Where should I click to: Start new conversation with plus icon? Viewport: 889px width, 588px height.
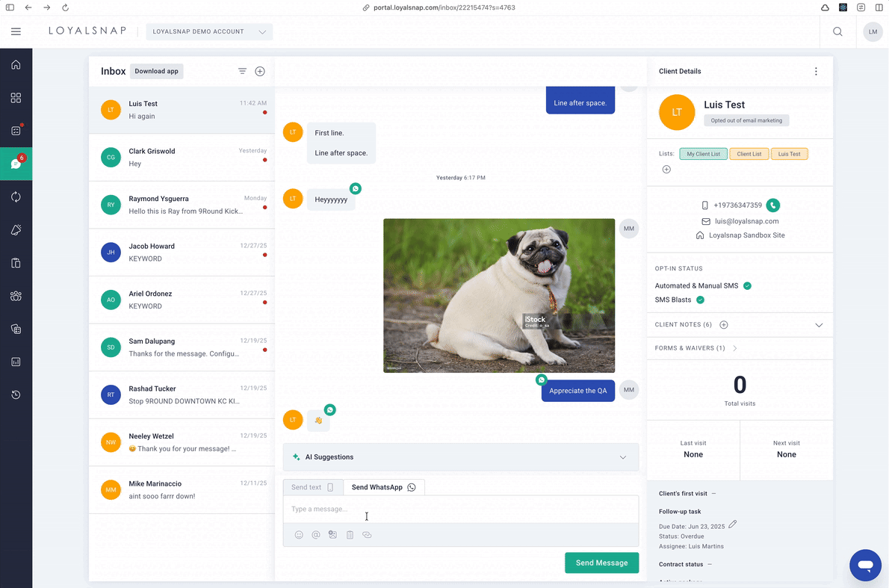point(260,71)
